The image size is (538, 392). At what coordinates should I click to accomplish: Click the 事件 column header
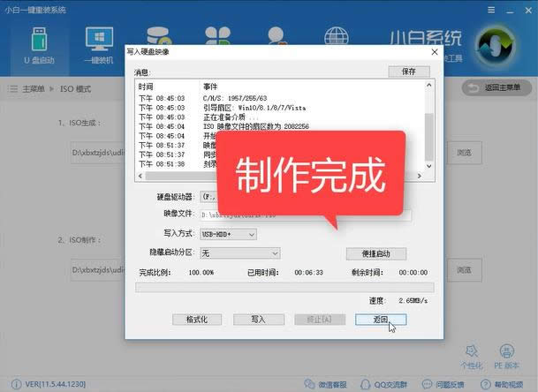[x=210, y=87]
